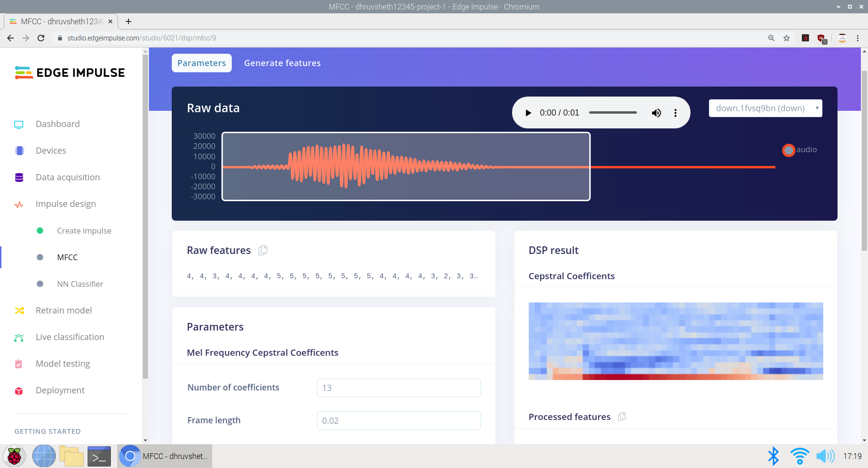Select the Parameters tab
Image resolution: width=868 pixels, height=468 pixels.
click(x=201, y=63)
